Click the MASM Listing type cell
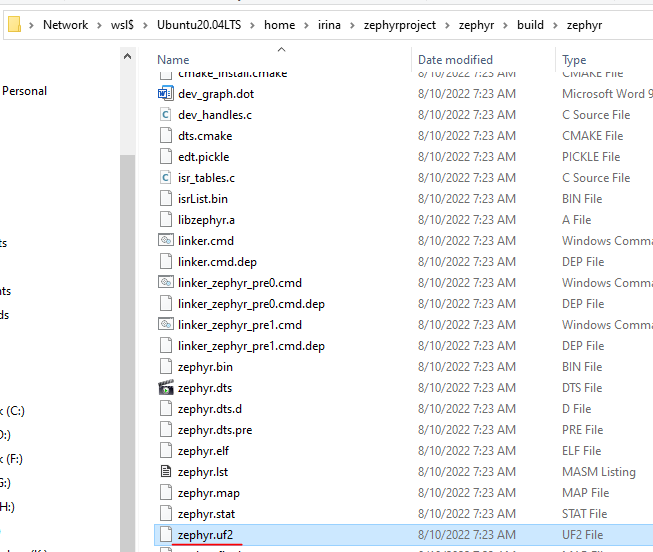 [x=598, y=472]
